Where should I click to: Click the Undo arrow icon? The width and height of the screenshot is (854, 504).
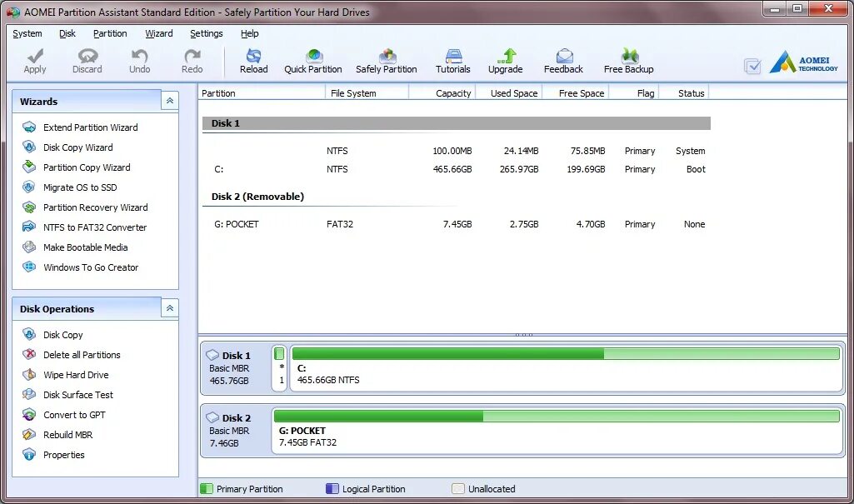(x=139, y=56)
